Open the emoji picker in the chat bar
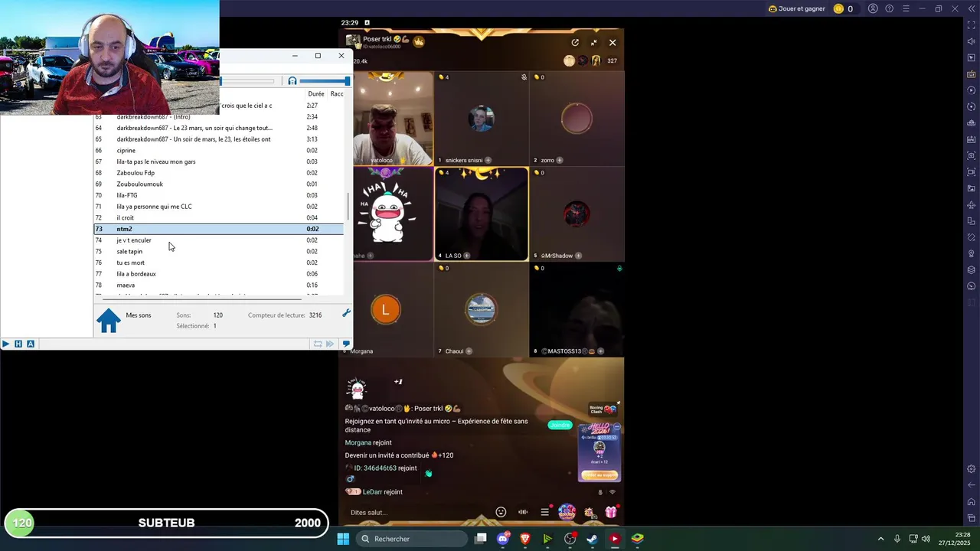Image resolution: width=980 pixels, height=551 pixels. click(501, 512)
